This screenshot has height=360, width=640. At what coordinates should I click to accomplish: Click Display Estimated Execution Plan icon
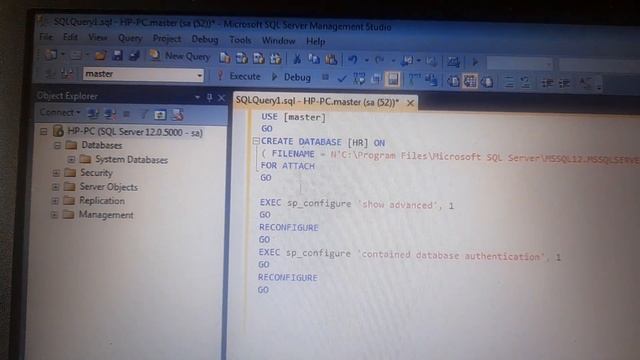(359, 79)
